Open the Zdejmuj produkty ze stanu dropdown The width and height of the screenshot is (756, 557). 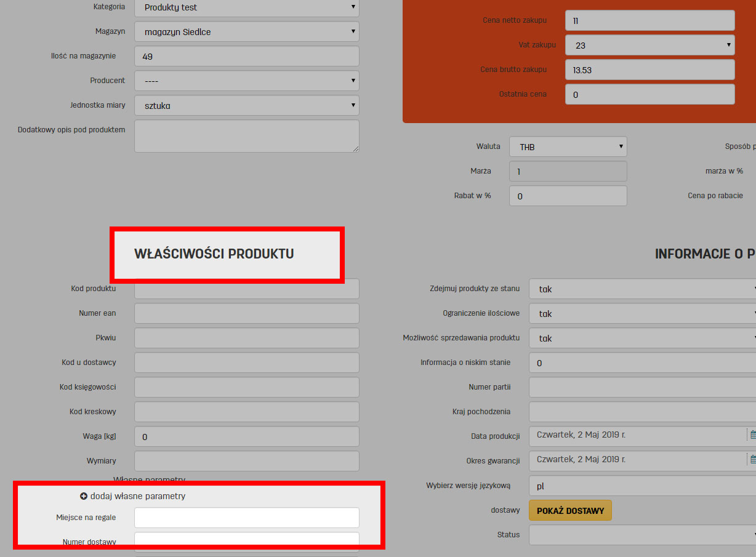(642, 289)
